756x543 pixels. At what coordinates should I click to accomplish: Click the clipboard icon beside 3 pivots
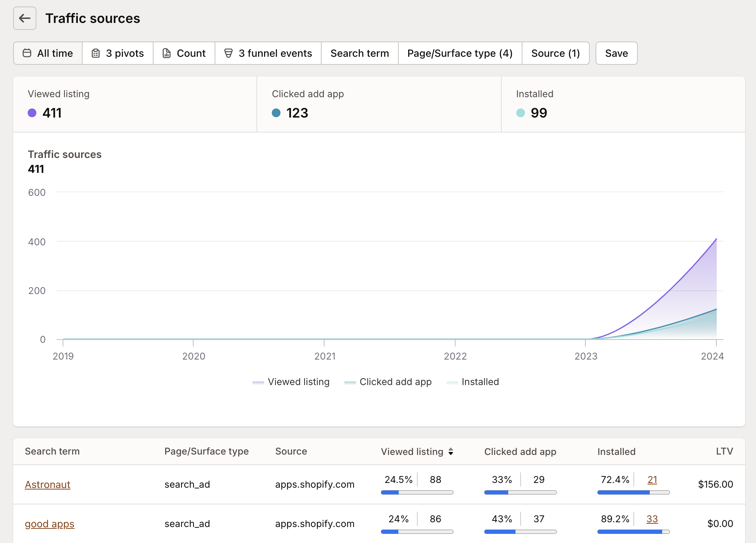point(96,53)
